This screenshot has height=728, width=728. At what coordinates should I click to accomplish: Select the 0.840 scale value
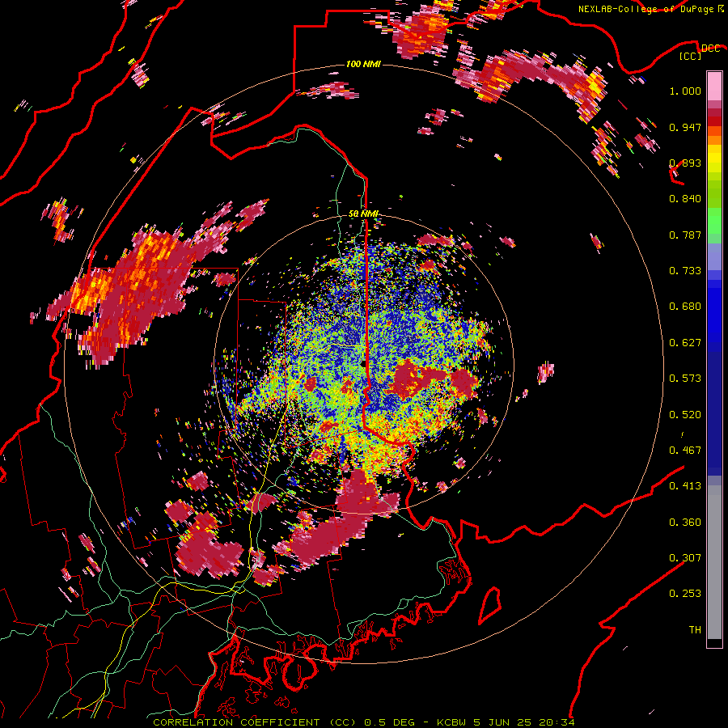(x=685, y=199)
